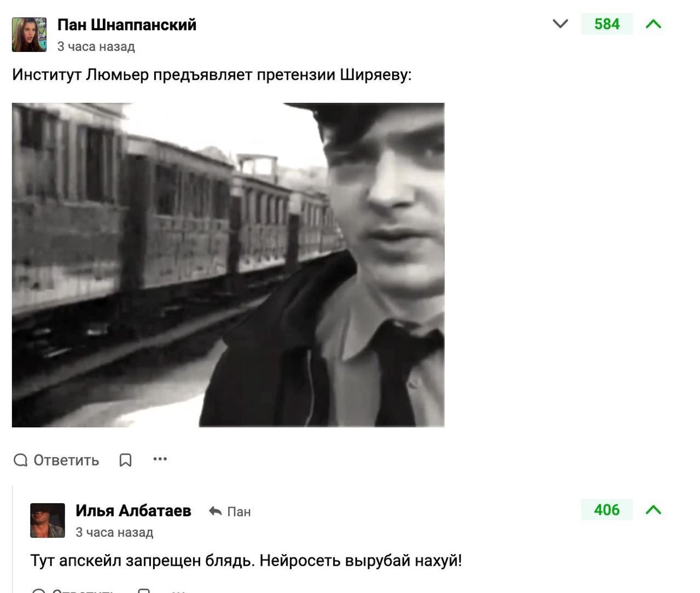
Task: Click the 584 rating score
Action: pos(607,24)
